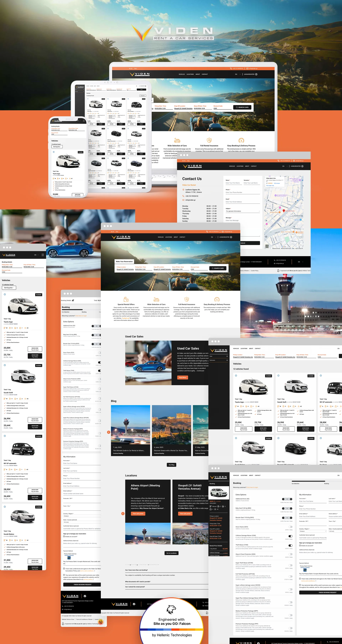Increase Additional Driver count in desktop booking window

point(291,499)
